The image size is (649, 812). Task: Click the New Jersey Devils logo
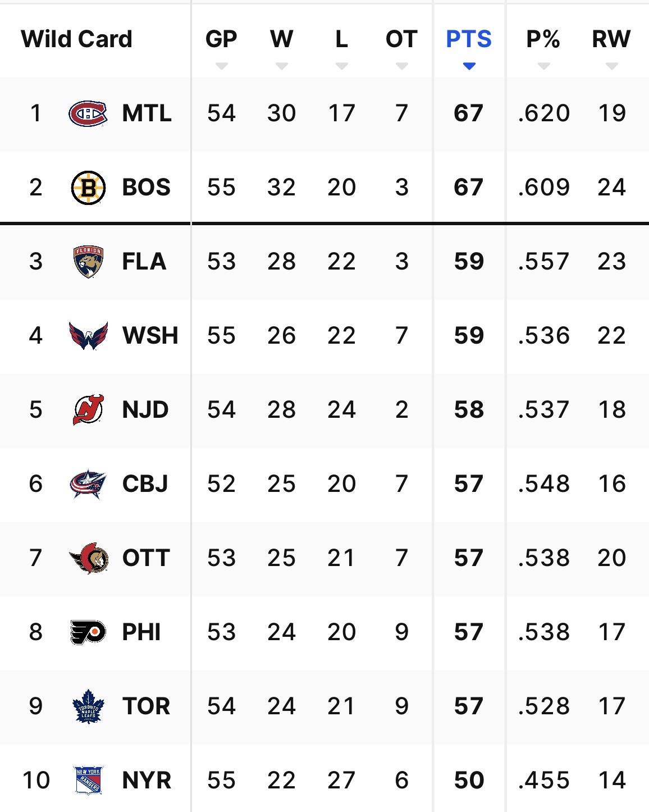click(88, 410)
